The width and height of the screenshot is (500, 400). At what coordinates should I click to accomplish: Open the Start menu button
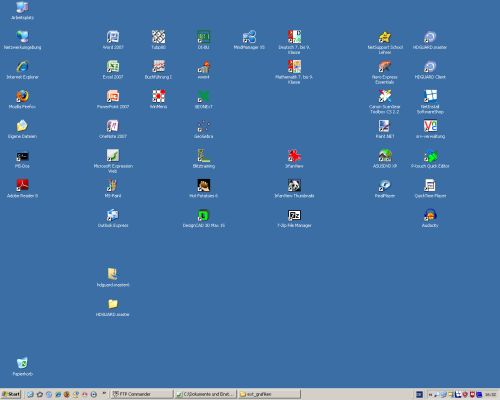11,394
